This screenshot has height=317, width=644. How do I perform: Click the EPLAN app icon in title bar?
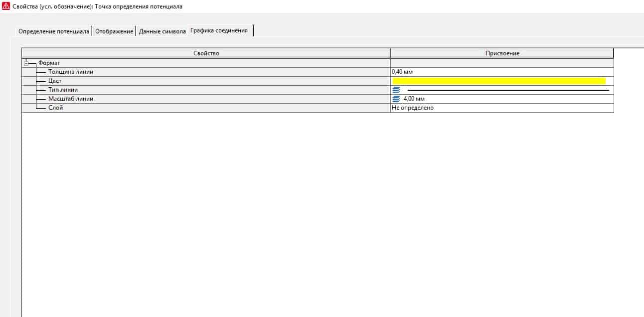6,6
